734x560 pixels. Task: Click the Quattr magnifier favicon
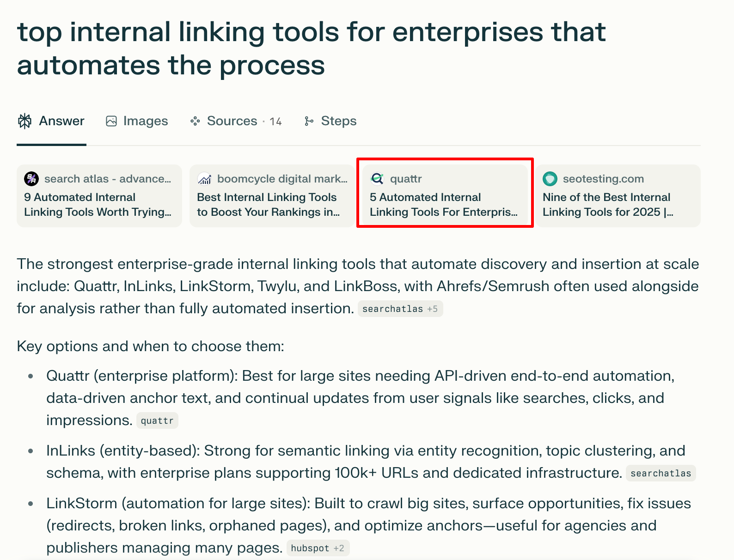tap(377, 178)
